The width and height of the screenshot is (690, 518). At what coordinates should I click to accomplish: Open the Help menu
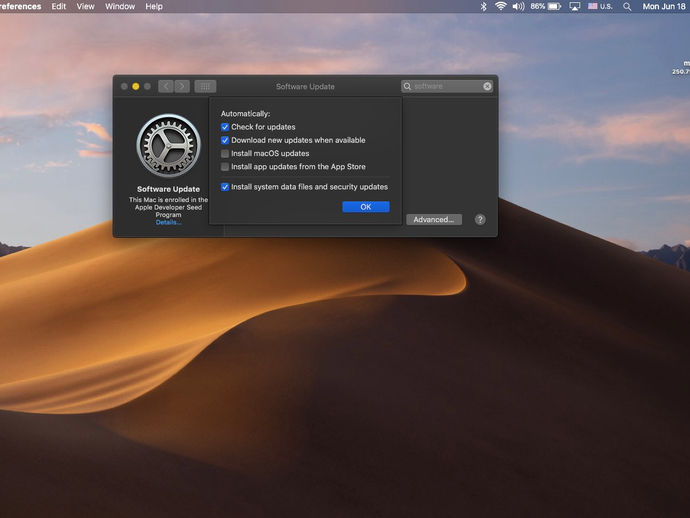tap(154, 7)
